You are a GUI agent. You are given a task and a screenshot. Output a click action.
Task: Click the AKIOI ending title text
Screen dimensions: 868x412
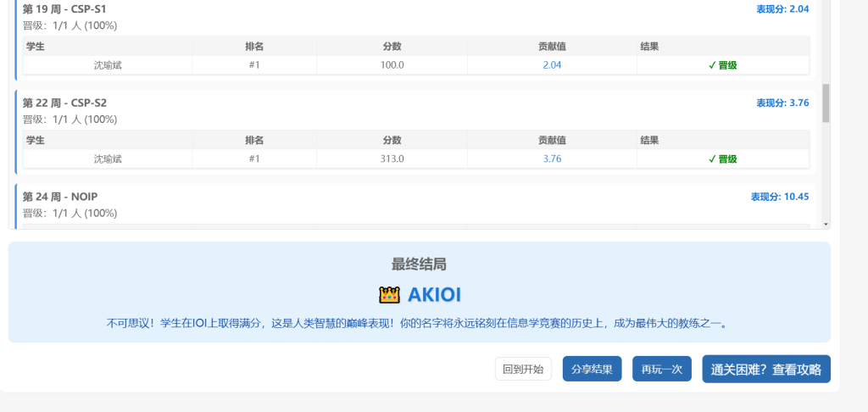tap(434, 295)
